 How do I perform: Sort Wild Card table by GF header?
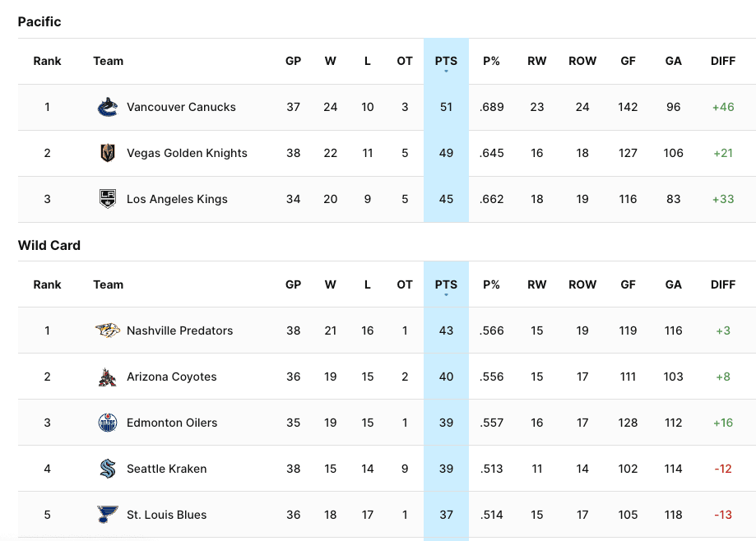pyautogui.click(x=628, y=284)
